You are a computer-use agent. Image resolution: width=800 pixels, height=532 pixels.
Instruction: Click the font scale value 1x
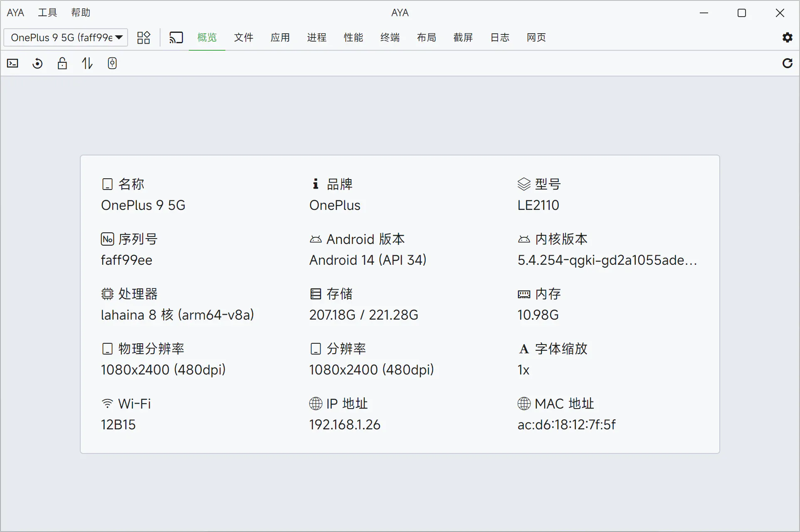[x=523, y=370]
